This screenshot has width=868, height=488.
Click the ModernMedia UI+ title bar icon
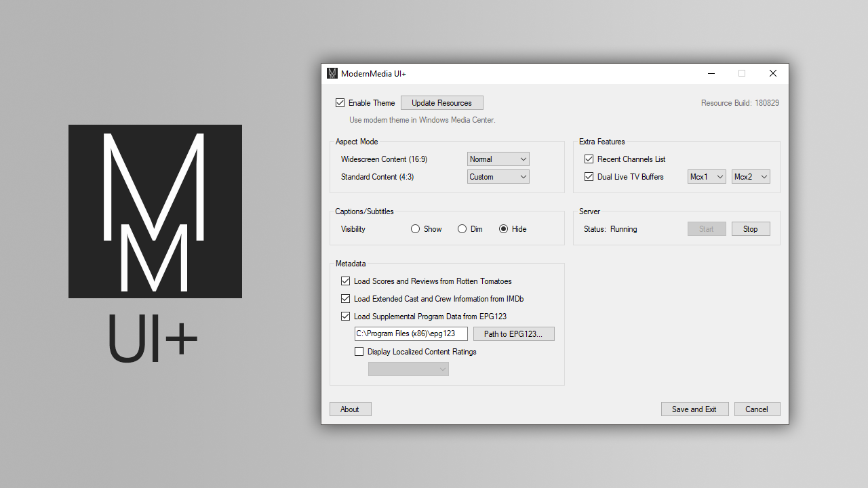332,73
